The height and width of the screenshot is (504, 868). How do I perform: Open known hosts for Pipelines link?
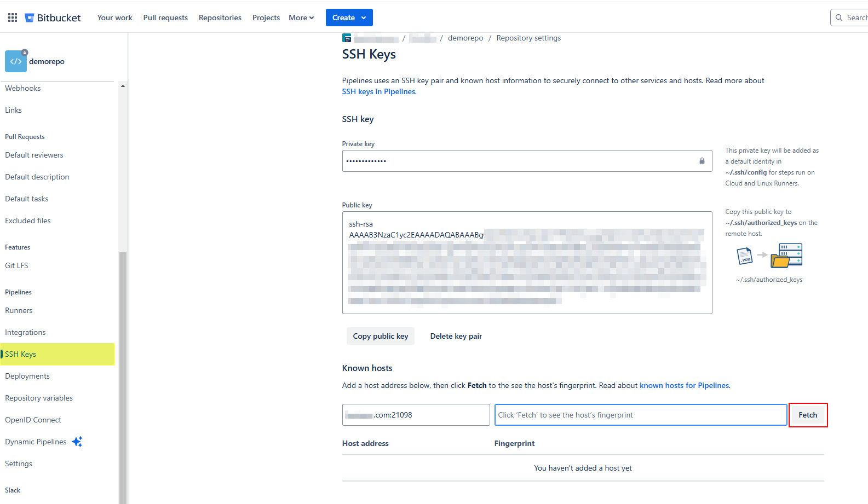point(684,385)
